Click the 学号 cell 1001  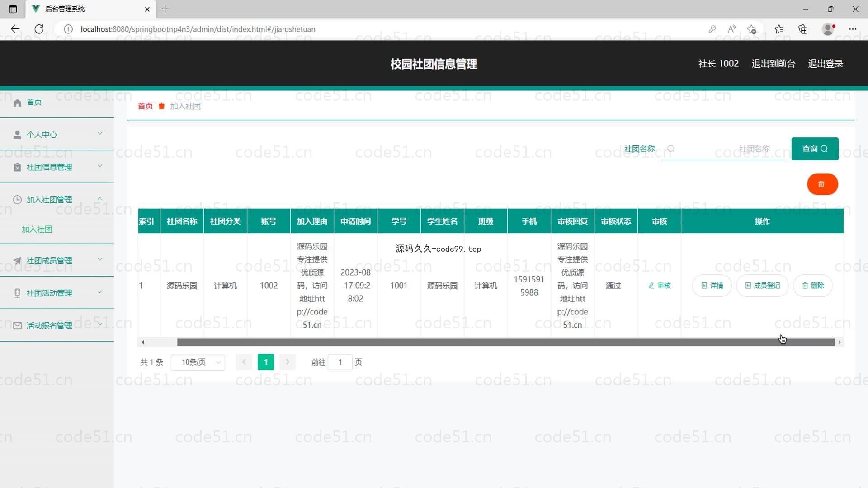coord(399,286)
